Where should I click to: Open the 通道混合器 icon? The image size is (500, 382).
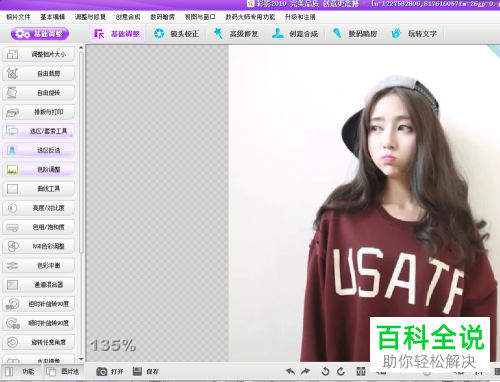[12, 285]
